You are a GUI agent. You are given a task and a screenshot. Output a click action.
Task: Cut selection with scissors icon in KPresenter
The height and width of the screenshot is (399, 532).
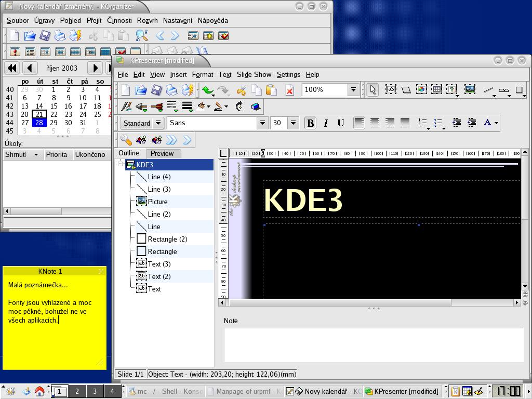tap(241, 90)
